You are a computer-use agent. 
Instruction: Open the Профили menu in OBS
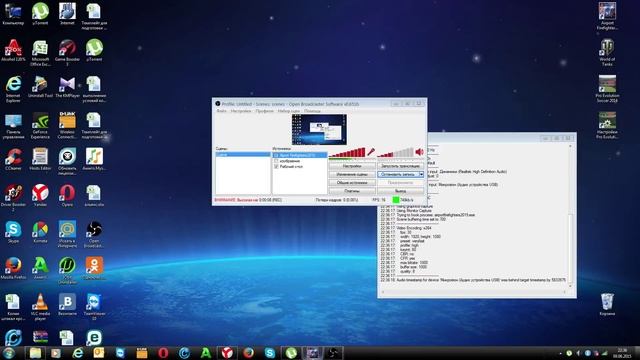(x=264, y=111)
